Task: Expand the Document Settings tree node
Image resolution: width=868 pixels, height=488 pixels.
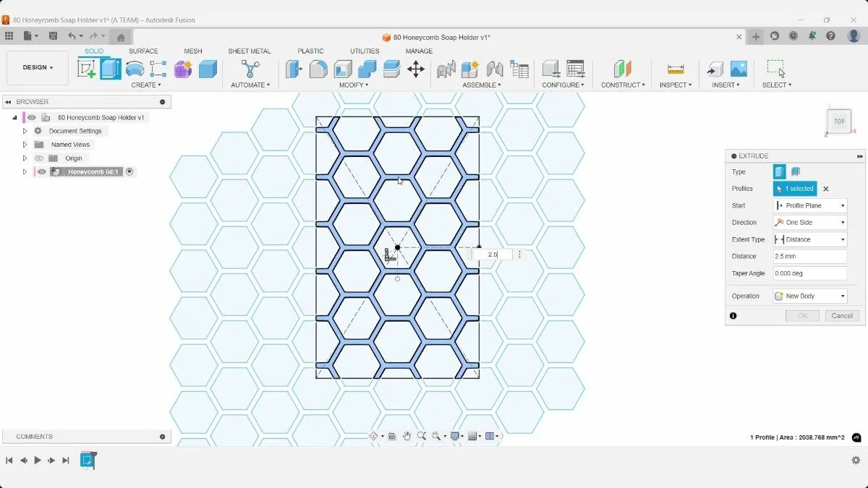Action: coord(25,131)
